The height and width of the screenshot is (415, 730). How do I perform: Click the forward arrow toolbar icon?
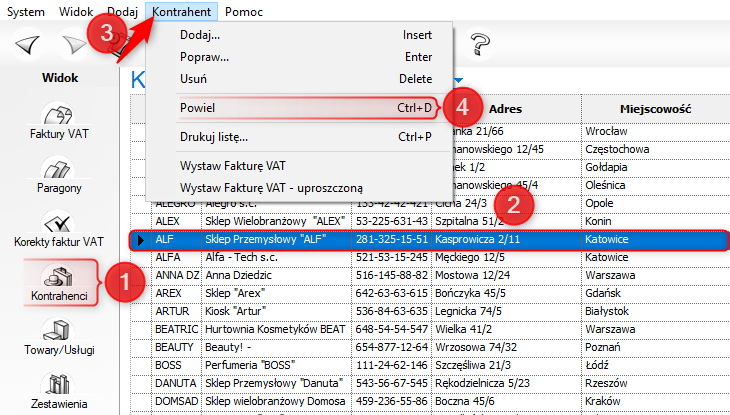(74, 45)
